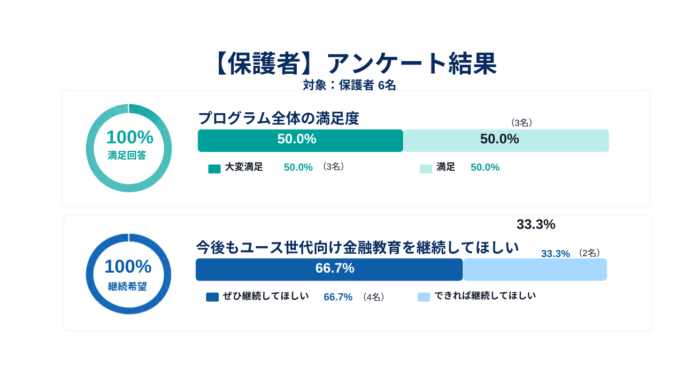Select the dark blue ぜひ継続してほしい legend swatch
Screen dimensions: 700x376
(212, 297)
